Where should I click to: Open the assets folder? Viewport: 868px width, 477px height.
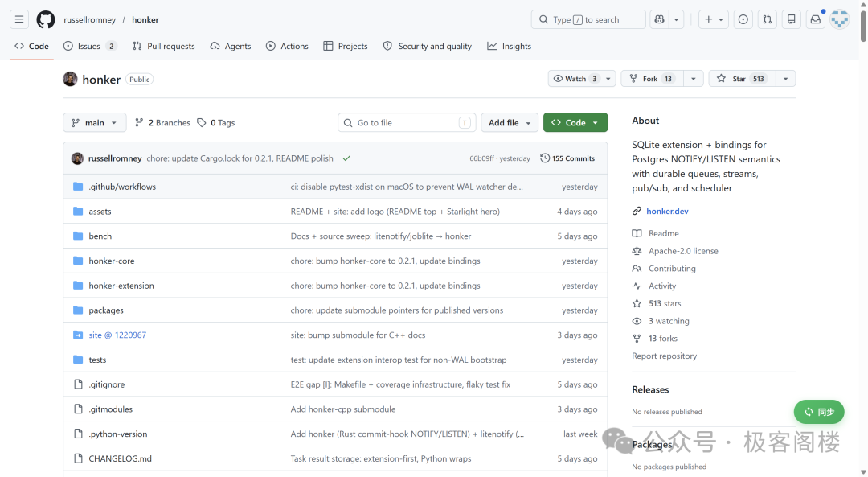[x=100, y=212]
